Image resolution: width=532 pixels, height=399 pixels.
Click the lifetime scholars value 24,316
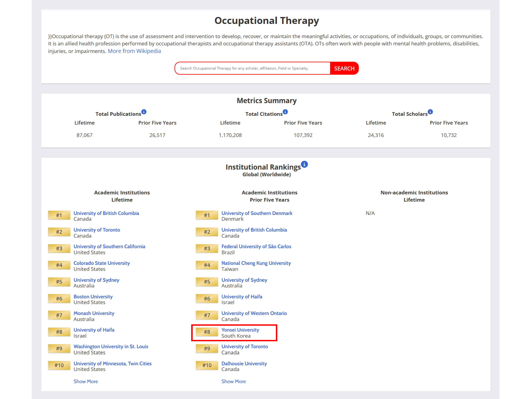pyautogui.click(x=376, y=135)
